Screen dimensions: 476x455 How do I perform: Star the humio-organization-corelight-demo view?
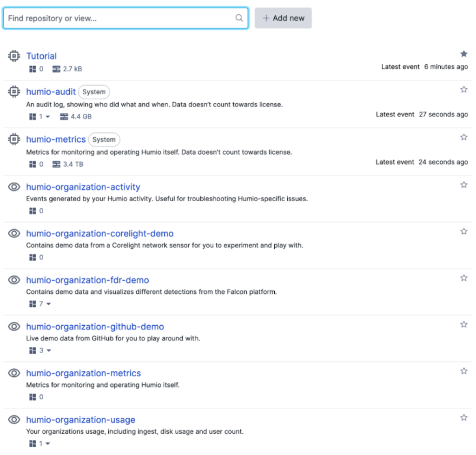(x=463, y=231)
